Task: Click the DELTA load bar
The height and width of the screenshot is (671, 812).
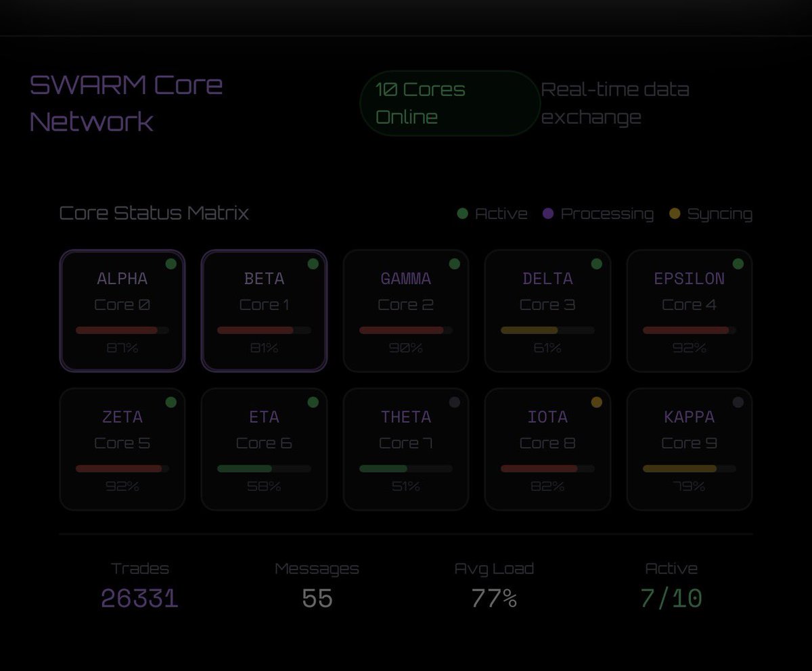Action: (548, 330)
